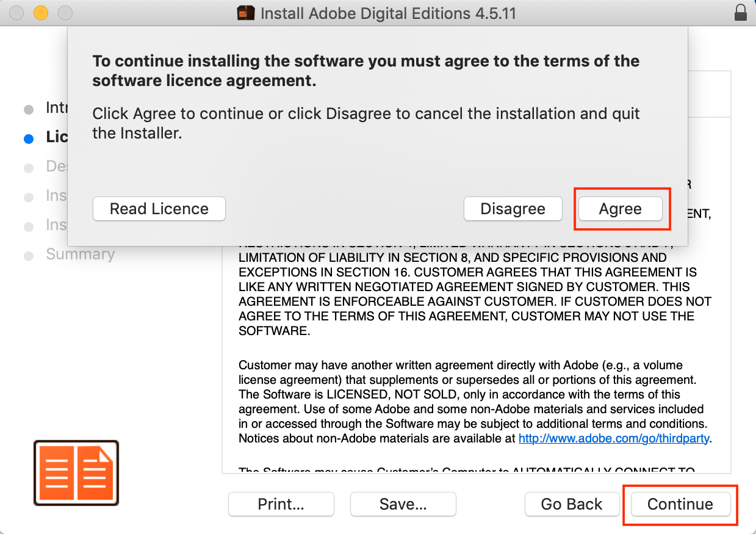
Task: Open the adobe.com/go/thirdparty link
Action: point(614,438)
